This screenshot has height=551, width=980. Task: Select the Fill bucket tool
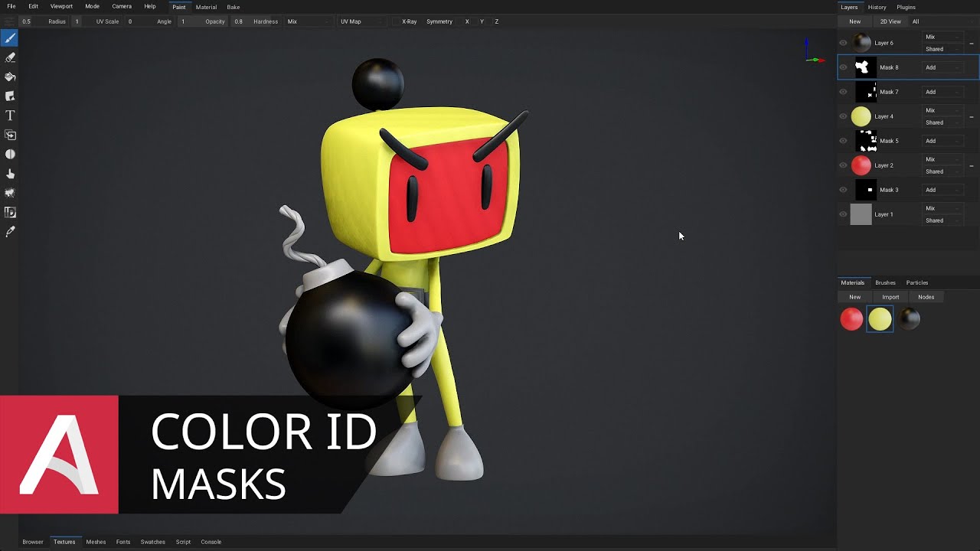10,77
